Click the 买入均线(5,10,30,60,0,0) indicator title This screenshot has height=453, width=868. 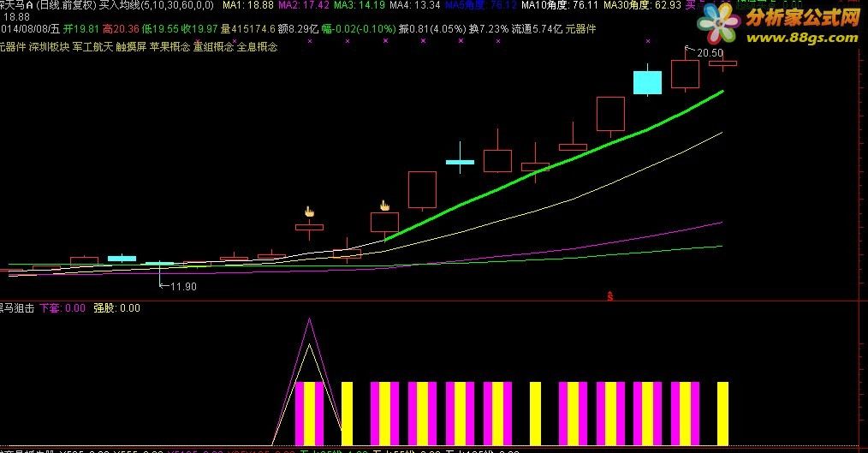click(x=156, y=5)
